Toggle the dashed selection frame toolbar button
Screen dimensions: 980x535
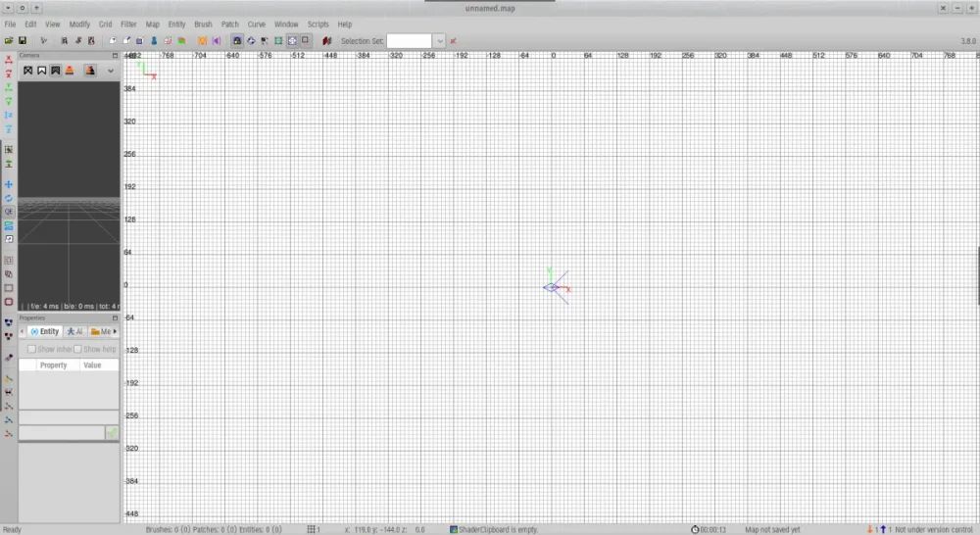pyautogui.click(x=292, y=40)
